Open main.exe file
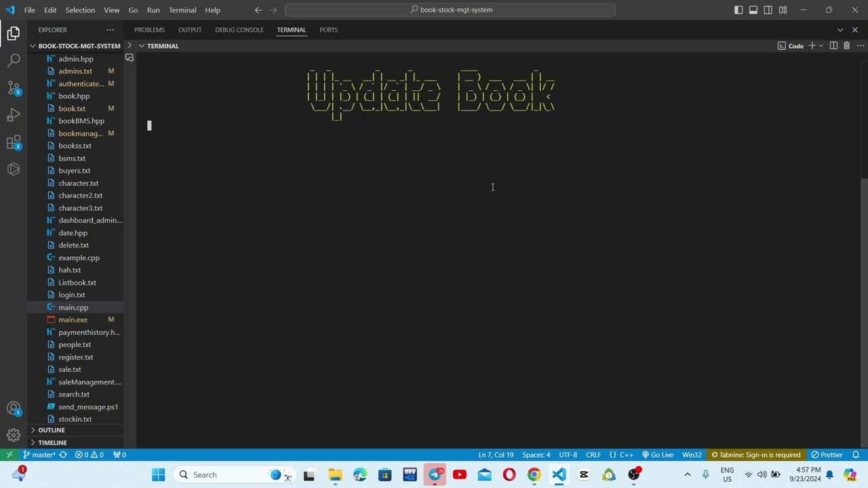868x488 pixels. point(75,320)
